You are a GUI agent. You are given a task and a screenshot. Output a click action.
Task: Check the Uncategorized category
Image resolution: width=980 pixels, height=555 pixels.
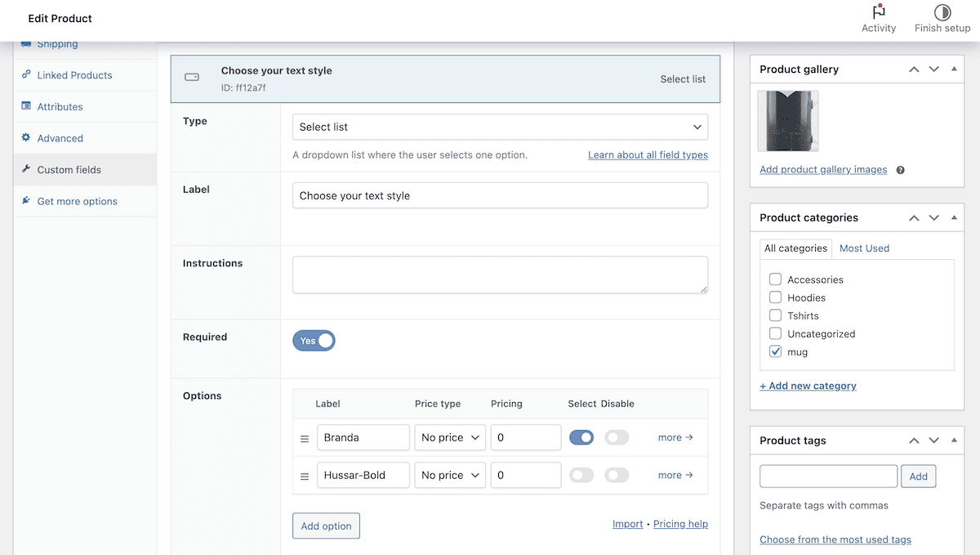pos(776,333)
